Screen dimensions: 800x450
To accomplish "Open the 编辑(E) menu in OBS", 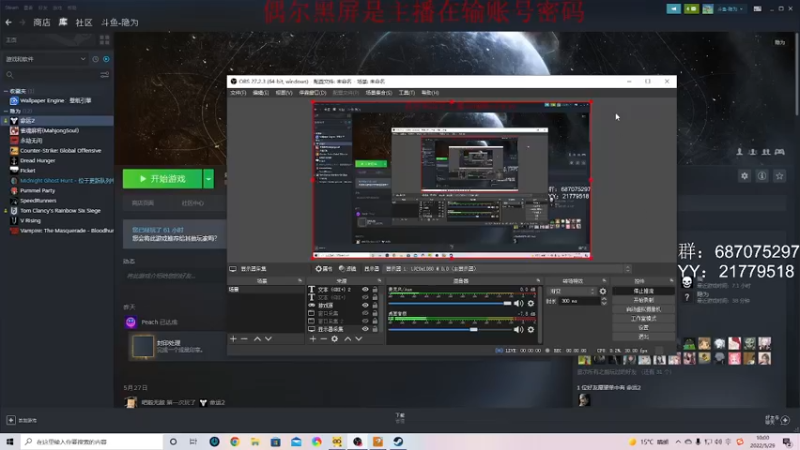I will [261, 93].
